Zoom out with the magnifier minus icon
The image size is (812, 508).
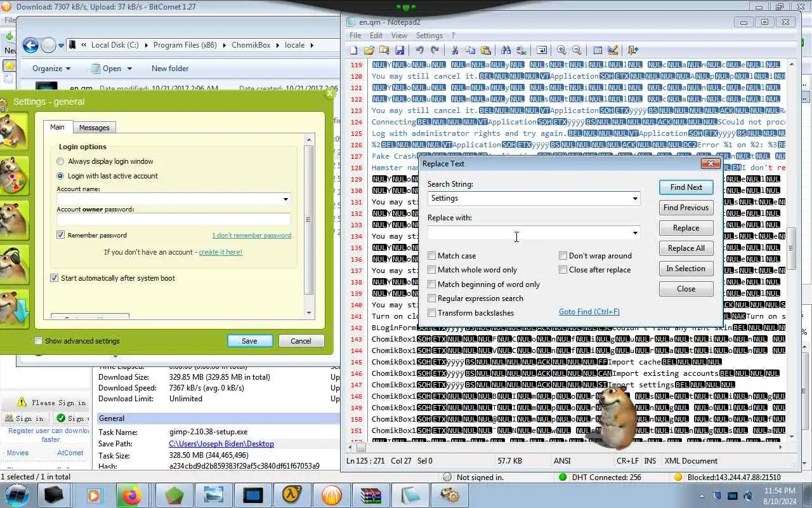577,50
